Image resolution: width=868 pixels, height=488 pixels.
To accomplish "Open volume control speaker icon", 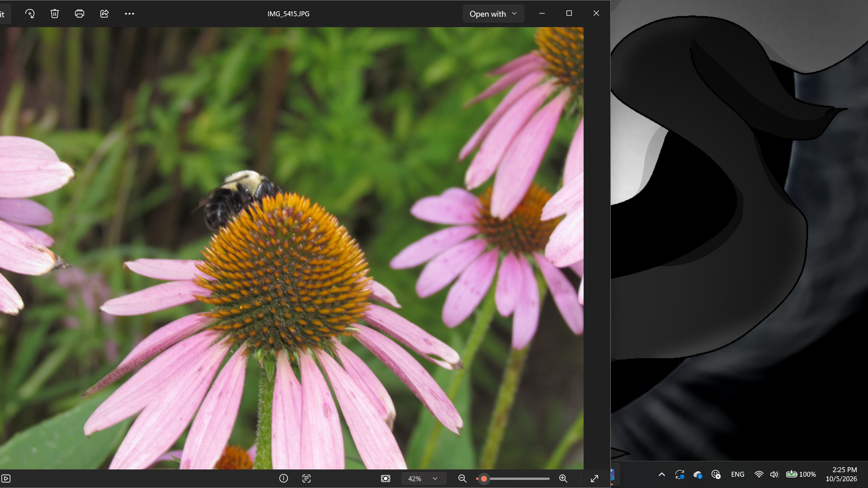I will point(774,474).
